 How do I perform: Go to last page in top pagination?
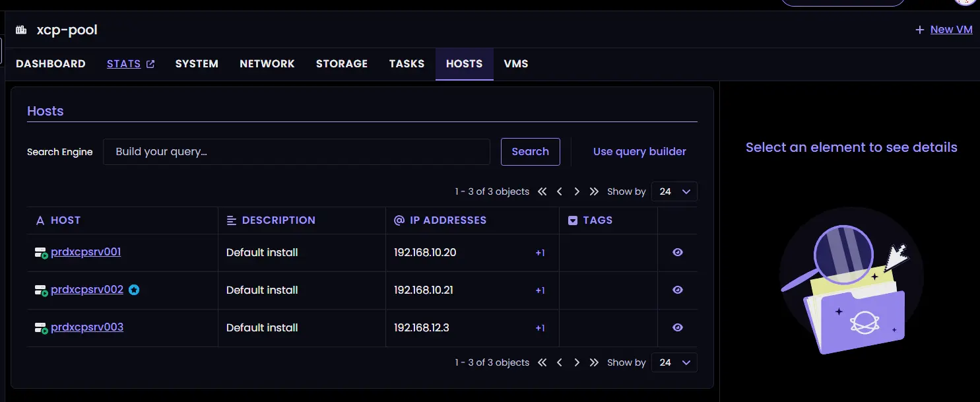click(594, 191)
